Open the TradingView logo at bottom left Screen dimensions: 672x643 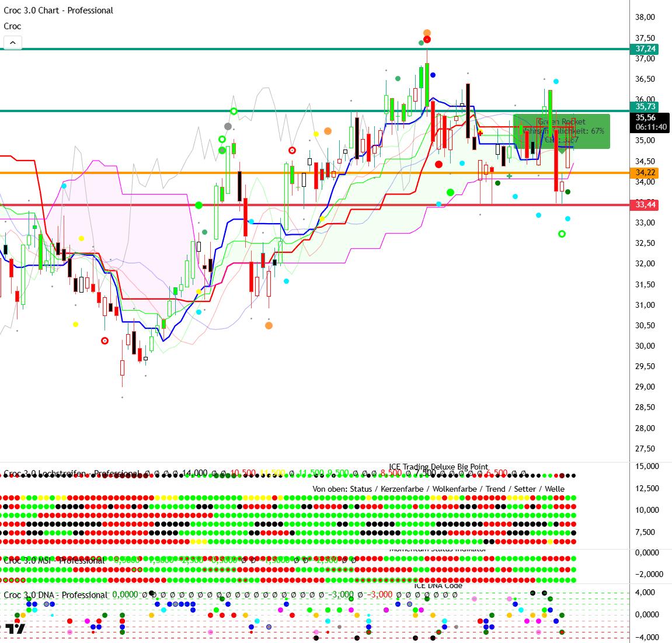coord(16,629)
